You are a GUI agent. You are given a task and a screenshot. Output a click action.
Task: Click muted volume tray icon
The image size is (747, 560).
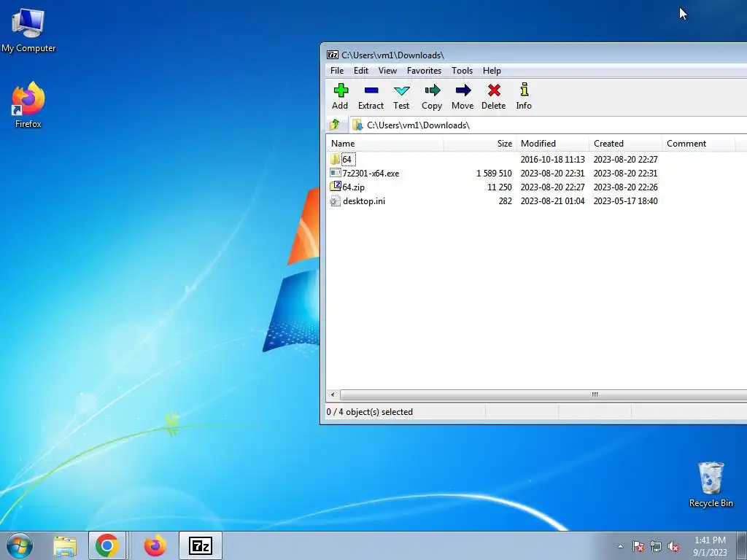pos(673,546)
